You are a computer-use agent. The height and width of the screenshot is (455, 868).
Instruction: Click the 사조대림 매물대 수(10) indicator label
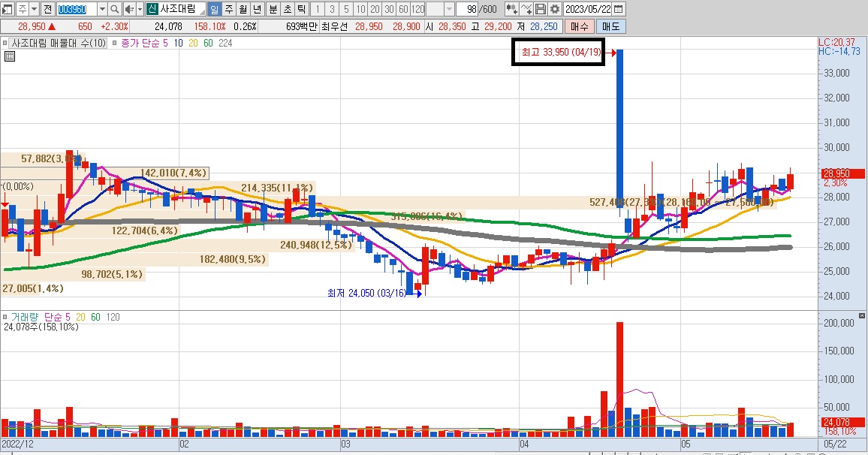(59, 43)
